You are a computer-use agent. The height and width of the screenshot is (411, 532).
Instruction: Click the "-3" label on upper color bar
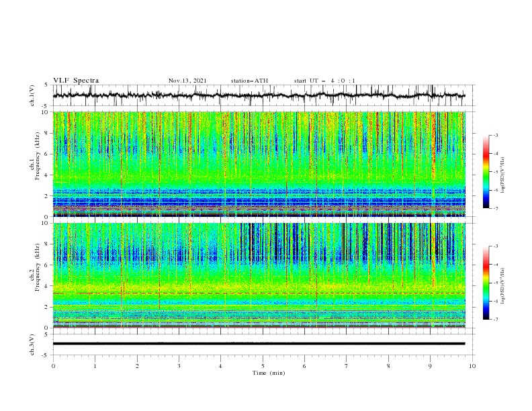pos(495,135)
